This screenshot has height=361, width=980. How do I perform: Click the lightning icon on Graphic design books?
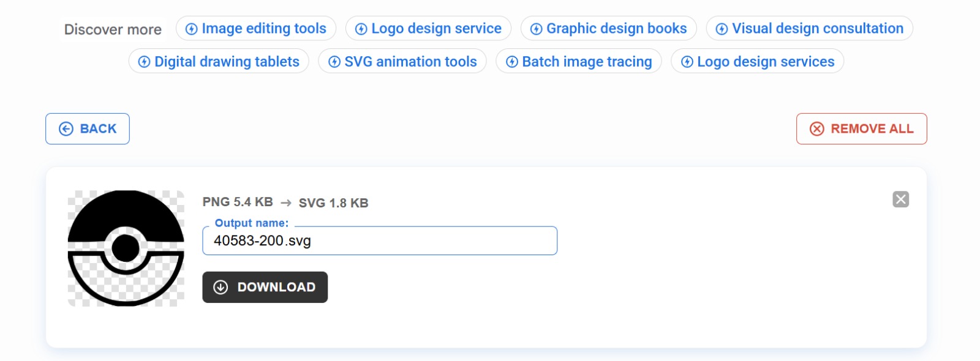537,28
